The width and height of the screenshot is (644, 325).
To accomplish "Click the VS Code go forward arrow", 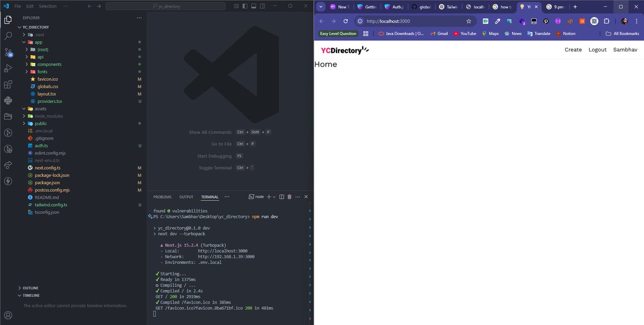I will 99,6.
